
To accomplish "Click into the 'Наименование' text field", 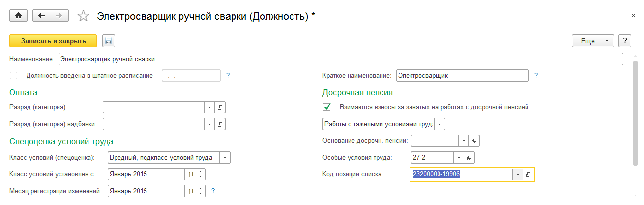I will (x=339, y=59).
